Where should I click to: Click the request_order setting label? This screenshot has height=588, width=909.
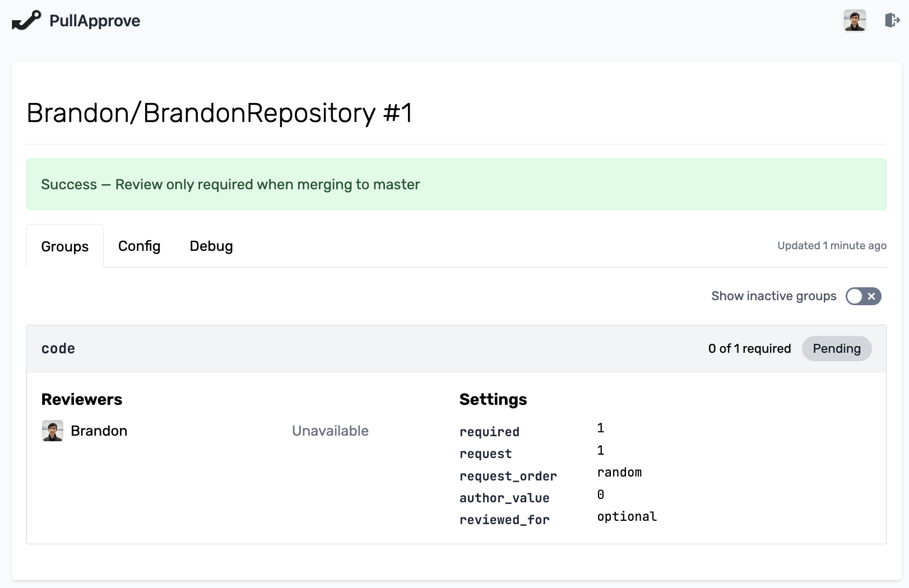[508, 476]
